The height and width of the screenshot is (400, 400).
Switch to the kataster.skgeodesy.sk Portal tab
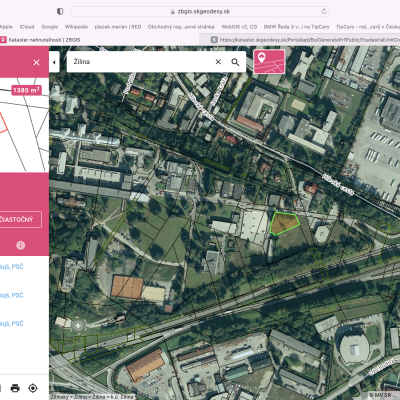(x=305, y=40)
